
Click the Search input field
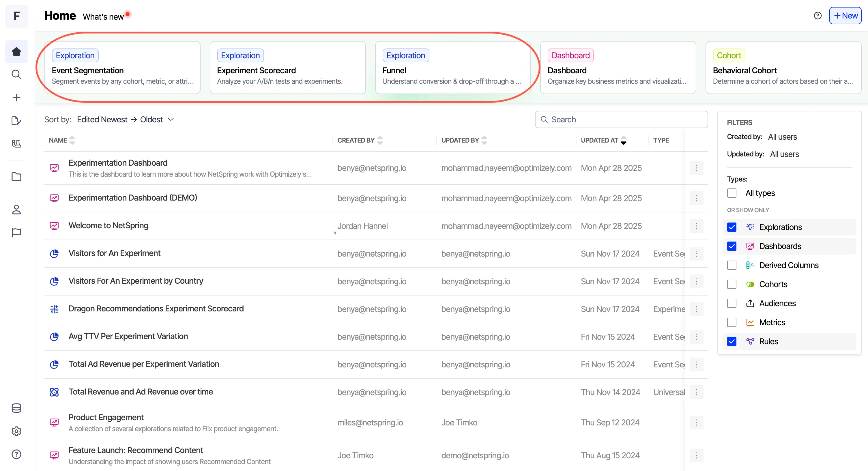pos(621,119)
